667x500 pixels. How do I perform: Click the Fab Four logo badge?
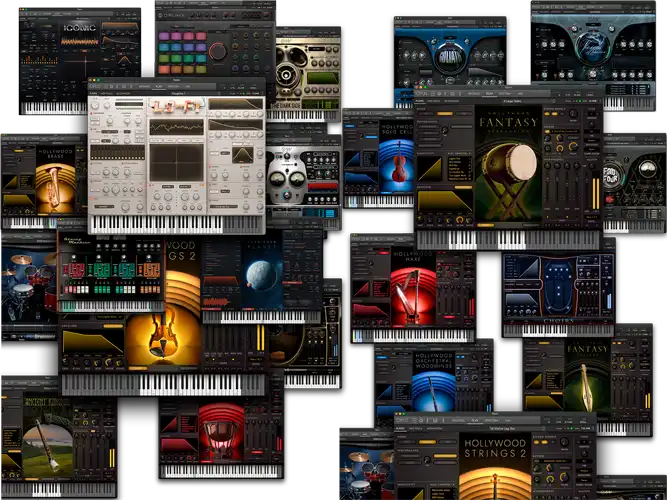(x=612, y=175)
